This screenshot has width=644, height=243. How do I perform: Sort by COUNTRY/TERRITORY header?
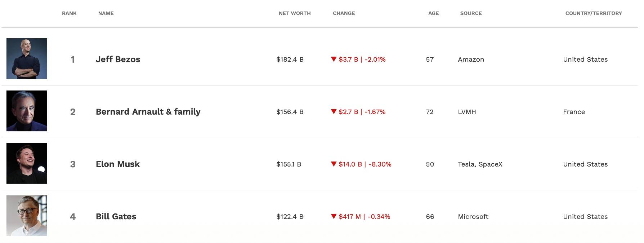click(x=593, y=13)
